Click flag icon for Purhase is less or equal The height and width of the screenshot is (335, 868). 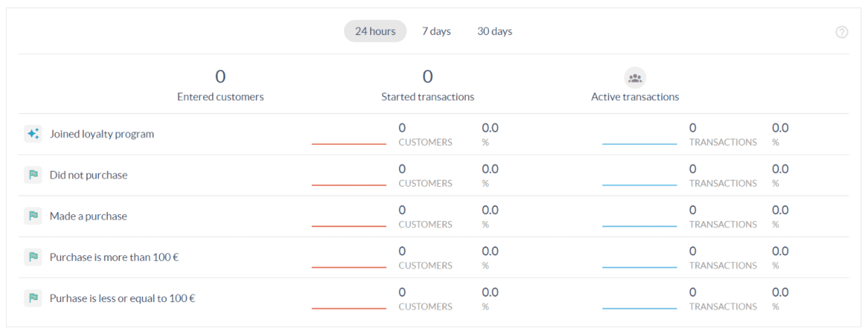point(33,299)
